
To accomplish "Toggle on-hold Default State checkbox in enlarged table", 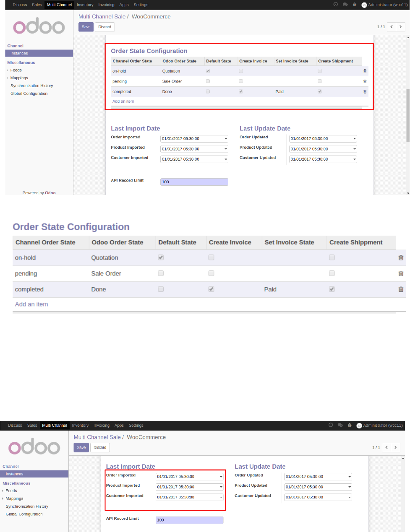I will pos(161,257).
